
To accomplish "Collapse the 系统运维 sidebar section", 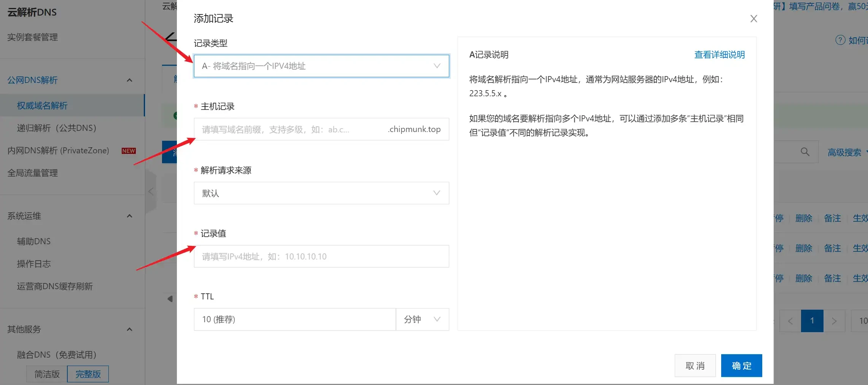I will pyautogui.click(x=129, y=216).
